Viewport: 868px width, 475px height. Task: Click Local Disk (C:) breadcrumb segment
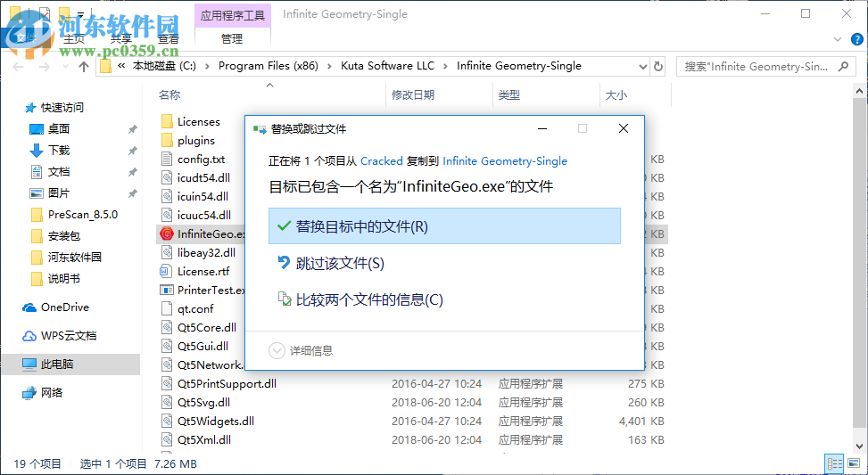(164, 66)
